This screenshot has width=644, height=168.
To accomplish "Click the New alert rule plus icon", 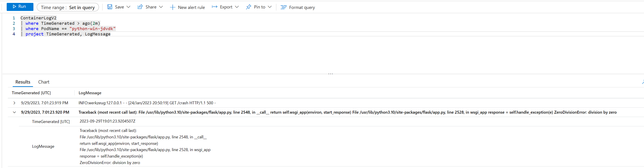I will [172, 8].
